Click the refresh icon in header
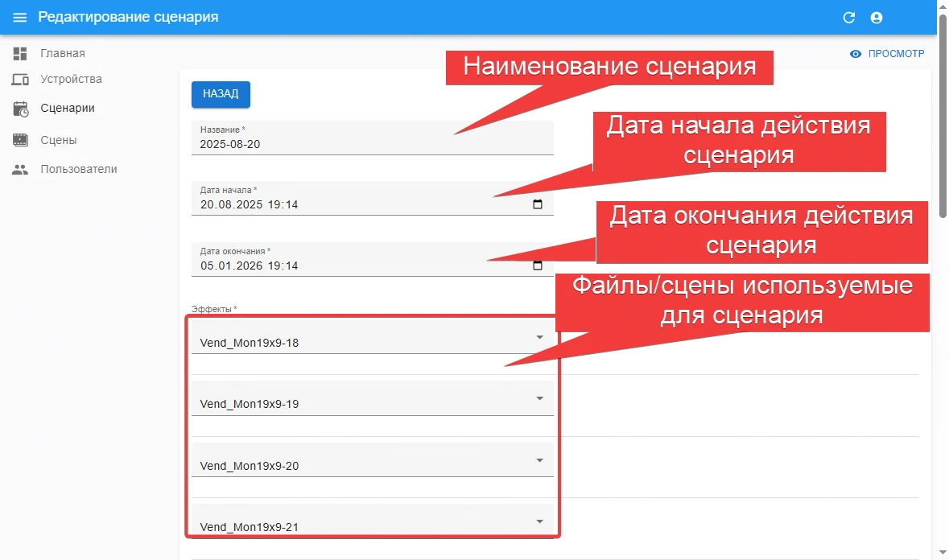Viewport: 949px width, 560px height. point(848,18)
